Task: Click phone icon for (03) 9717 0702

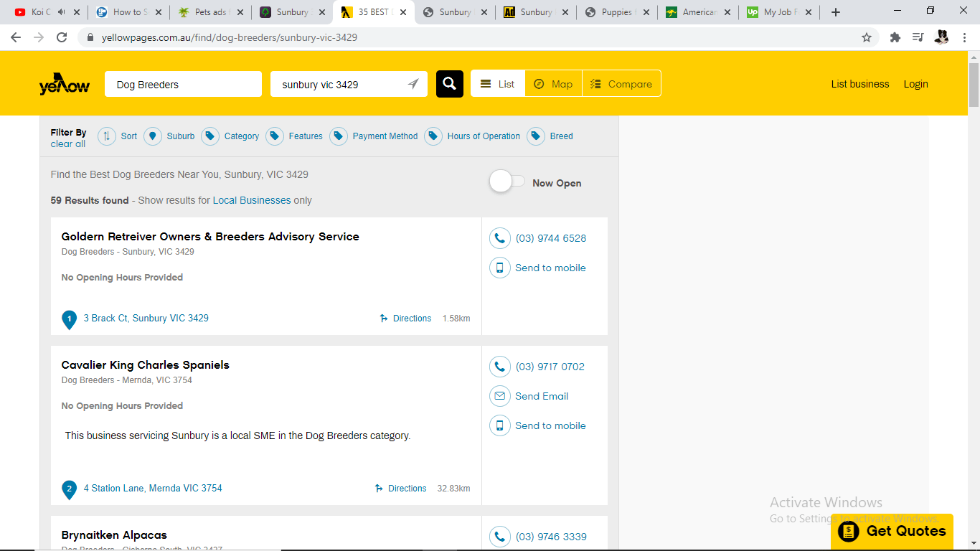Action: click(500, 367)
